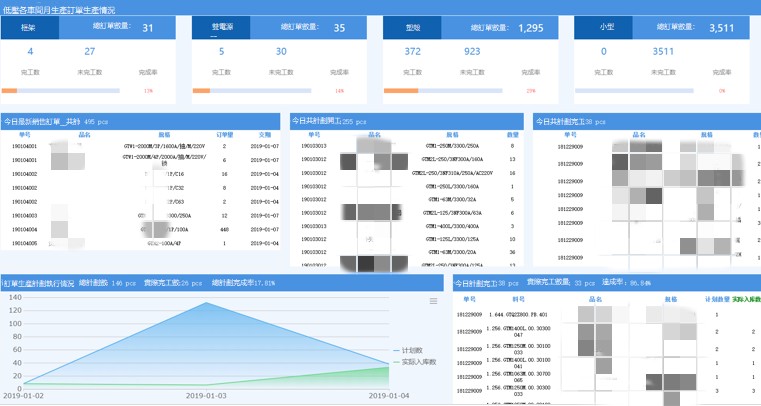This screenshot has width=761, height=406.
Task: Click the 372 finished count in 塑殼
Action: point(412,50)
